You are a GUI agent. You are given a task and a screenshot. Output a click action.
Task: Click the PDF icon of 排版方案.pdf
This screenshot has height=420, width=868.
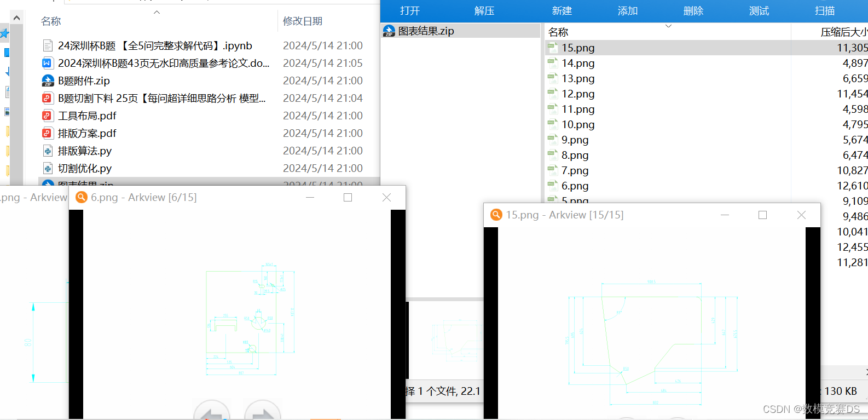coord(48,133)
